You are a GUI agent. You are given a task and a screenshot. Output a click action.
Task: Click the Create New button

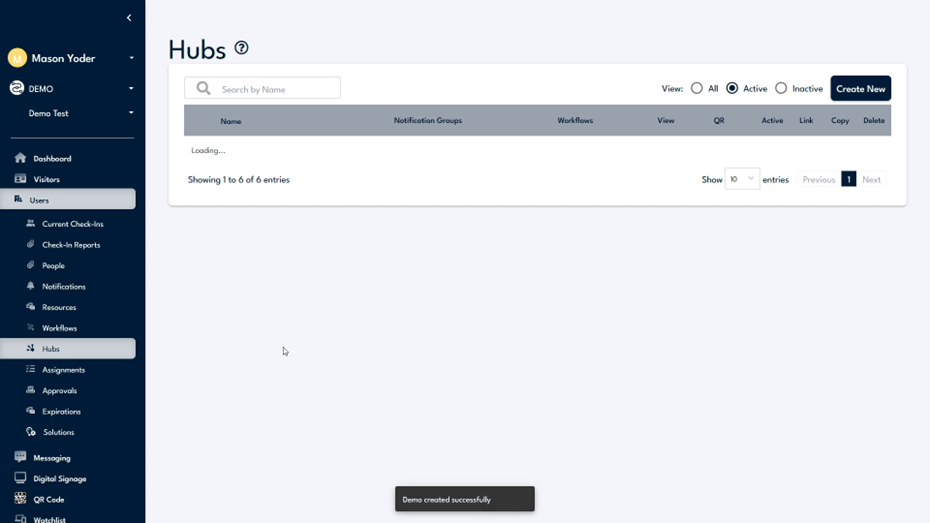click(860, 89)
